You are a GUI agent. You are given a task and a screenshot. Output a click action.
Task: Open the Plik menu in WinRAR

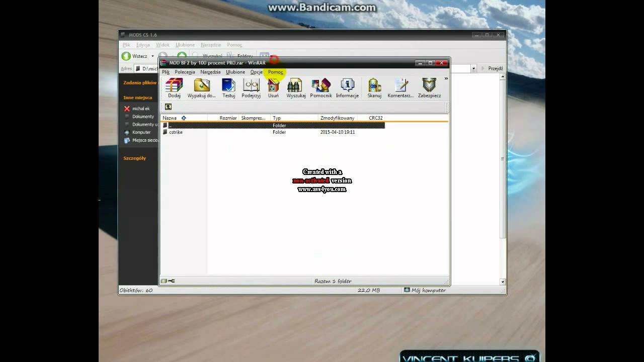pos(166,72)
